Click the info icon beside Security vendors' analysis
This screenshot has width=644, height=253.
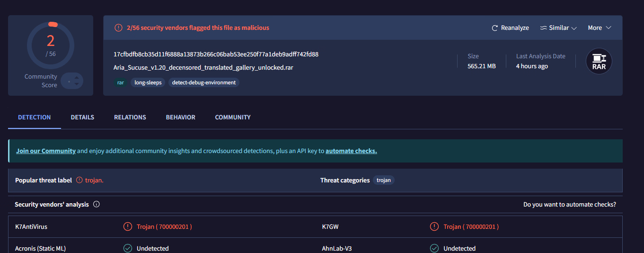click(97, 205)
